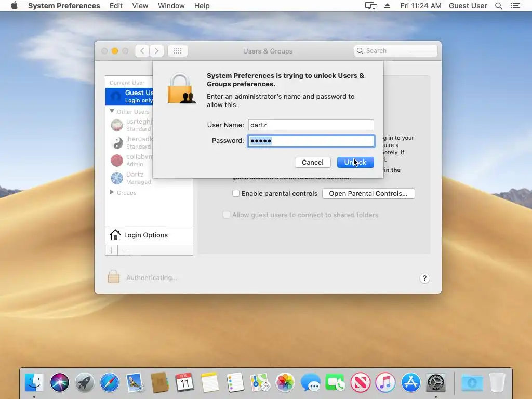The height and width of the screenshot is (399, 532).
Task: Collapse the Other Users disclosure triangle
Action: coord(112,111)
